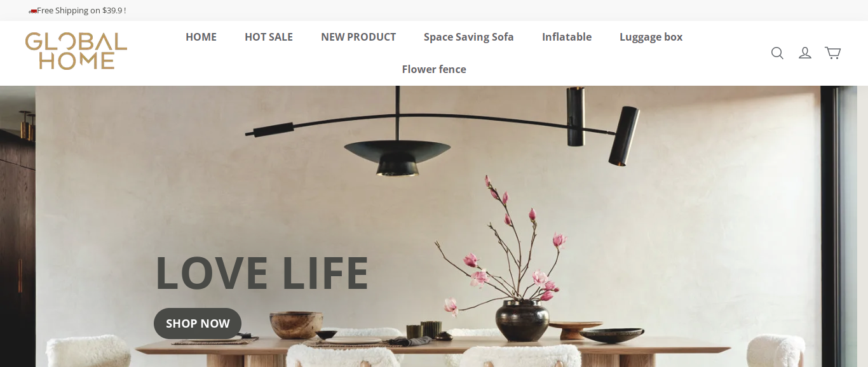The height and width of the screenshot is (367, 868).
Task: Open the NEW PRODUCT menu item
Action: coord(358,37)
